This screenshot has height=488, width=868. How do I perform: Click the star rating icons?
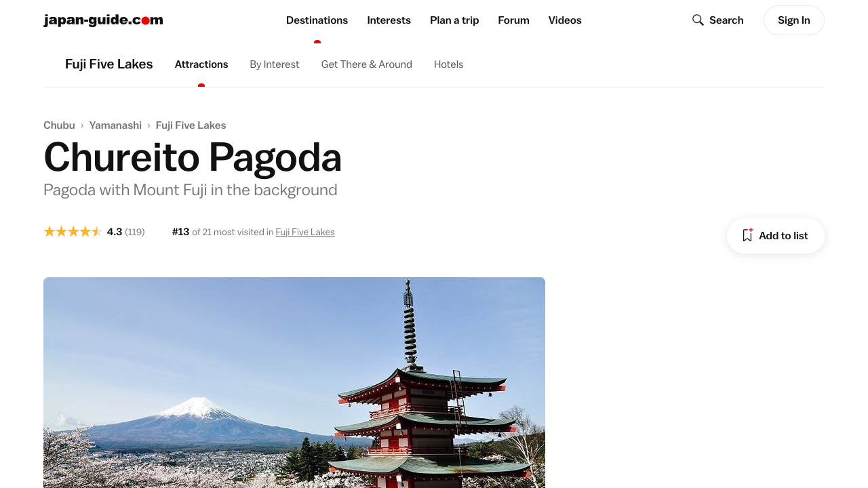click(x=73, y=232)
